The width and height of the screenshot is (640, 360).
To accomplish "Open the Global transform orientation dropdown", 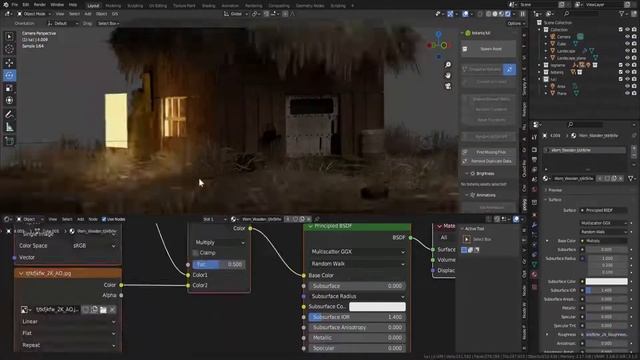I will [x=236, y=14].
